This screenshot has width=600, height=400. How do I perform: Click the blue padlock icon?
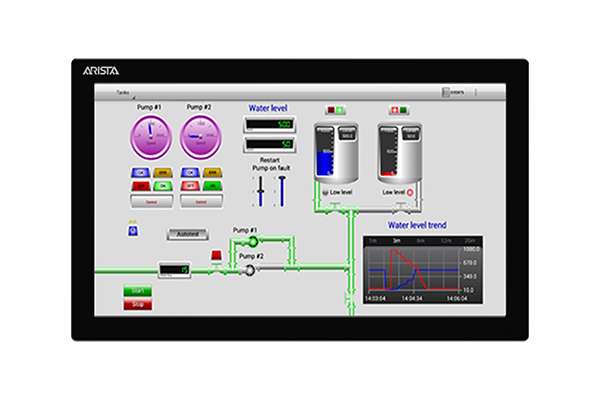[132, 229]
